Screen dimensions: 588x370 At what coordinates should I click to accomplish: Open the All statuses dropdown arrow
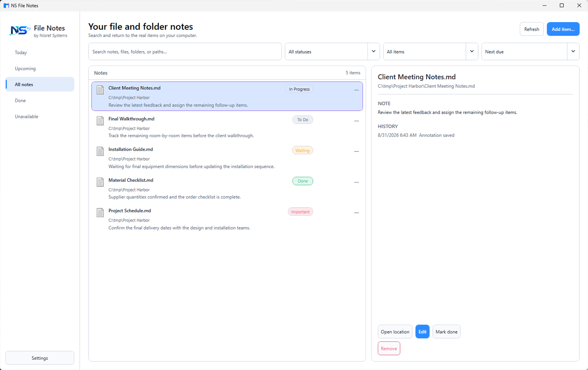(x=374, y=51)
